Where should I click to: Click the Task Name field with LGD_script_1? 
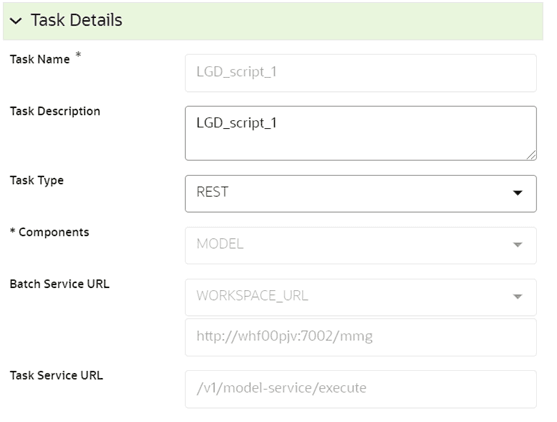point(361,73)
